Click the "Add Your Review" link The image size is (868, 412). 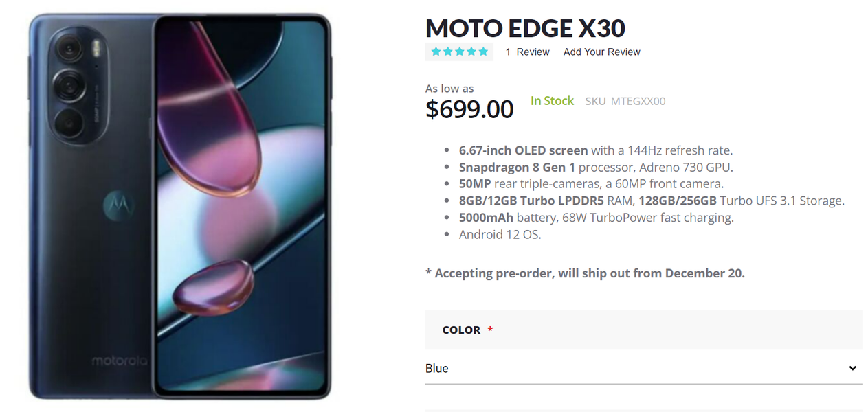(x=601, y=52)
